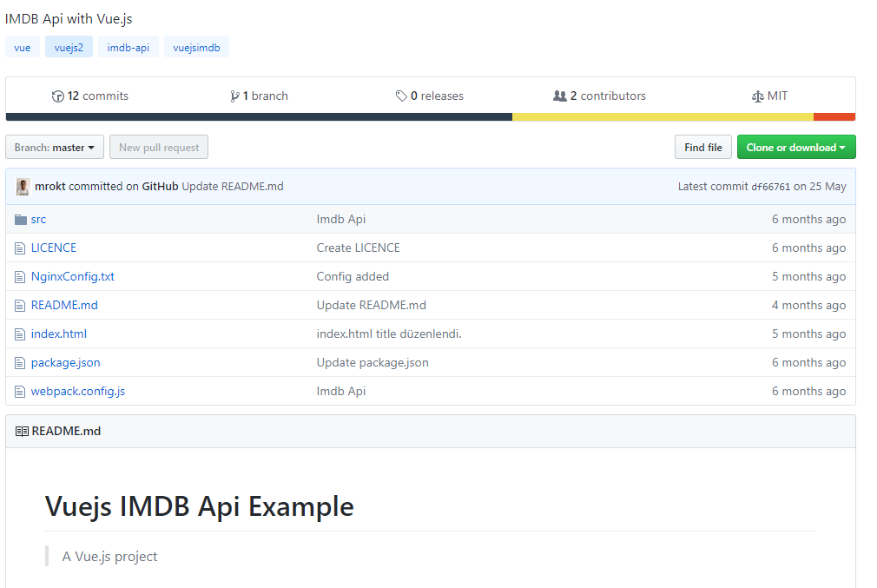Click the MIT license scale icon
The image size is (877, 588).
click(x=757, y=96)
